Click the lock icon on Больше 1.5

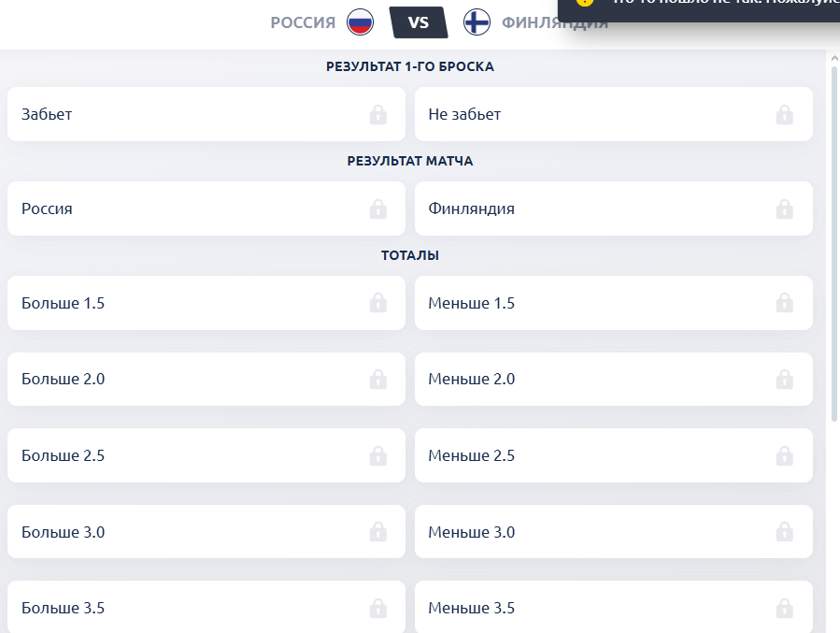pyautogui.click(x=377, y=303)
